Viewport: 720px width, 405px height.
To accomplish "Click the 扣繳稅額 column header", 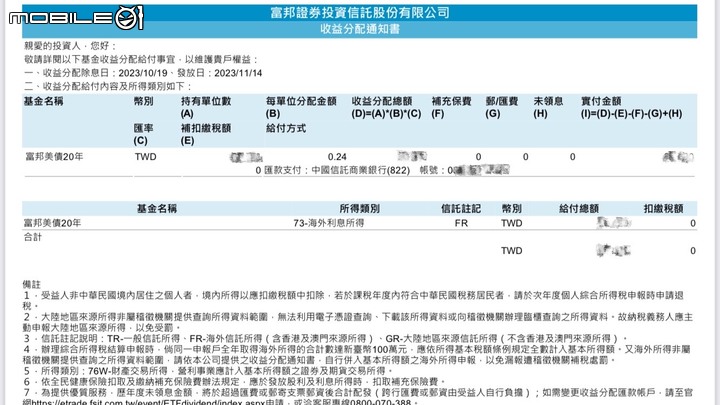I will [664, 209].
